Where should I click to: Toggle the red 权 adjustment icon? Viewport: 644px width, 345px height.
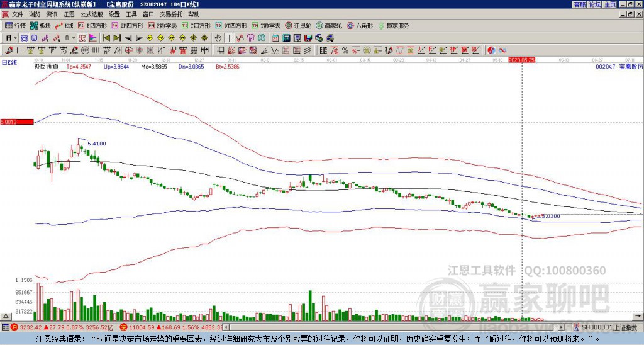pyautogui.click(x=82, y=38)
